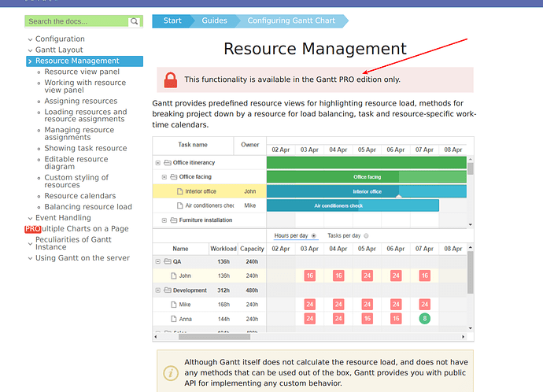The width and height of the screenshot is (543, 392).
Task: Click Office itinerancy folder icon
Action: coord(168,162)
